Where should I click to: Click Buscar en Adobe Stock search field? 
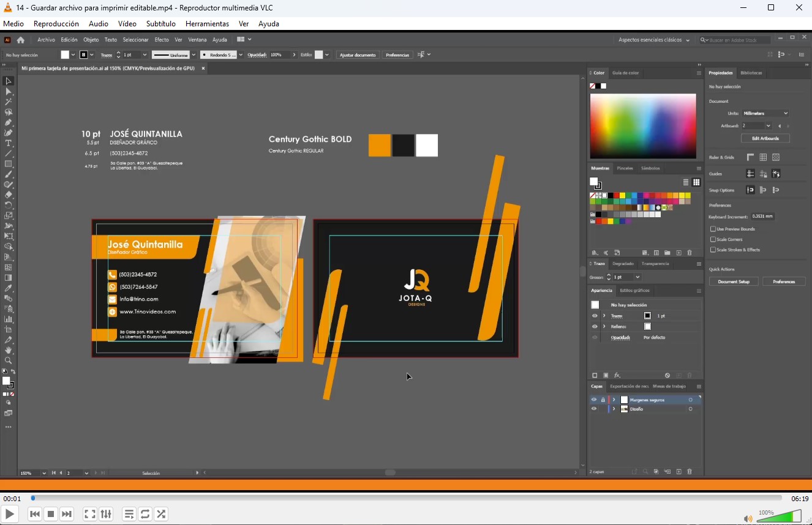(737, 40)
